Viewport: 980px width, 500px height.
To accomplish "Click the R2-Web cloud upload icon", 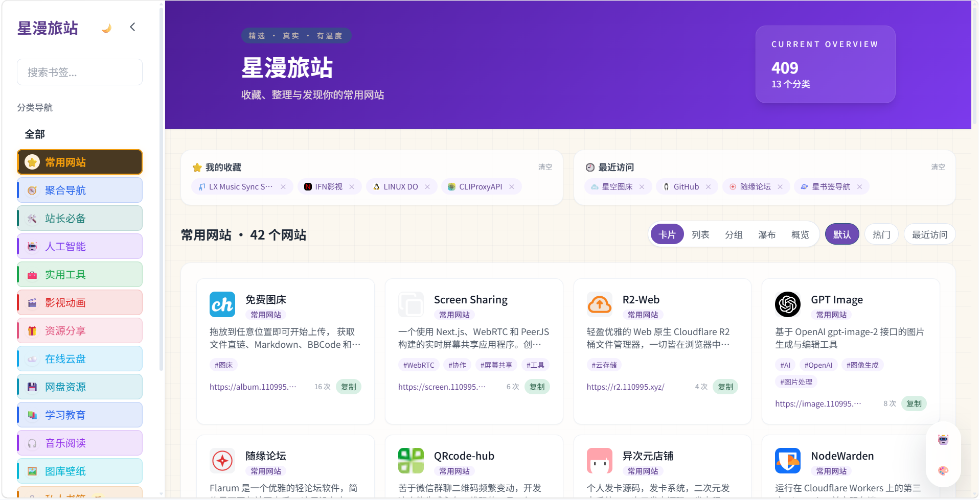I will 600,305.
